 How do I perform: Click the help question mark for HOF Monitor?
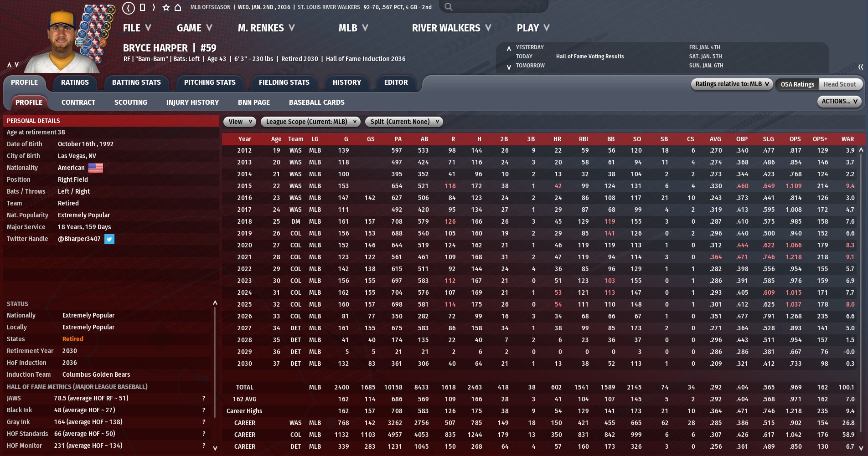tap(204, 446)
